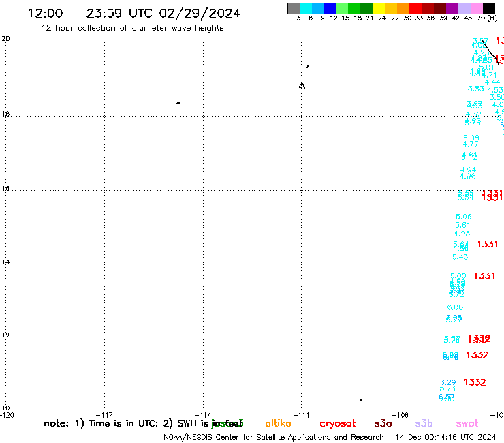
Task: Click the "(ft)" unit label in the color legend
Action: coord(492,18)
